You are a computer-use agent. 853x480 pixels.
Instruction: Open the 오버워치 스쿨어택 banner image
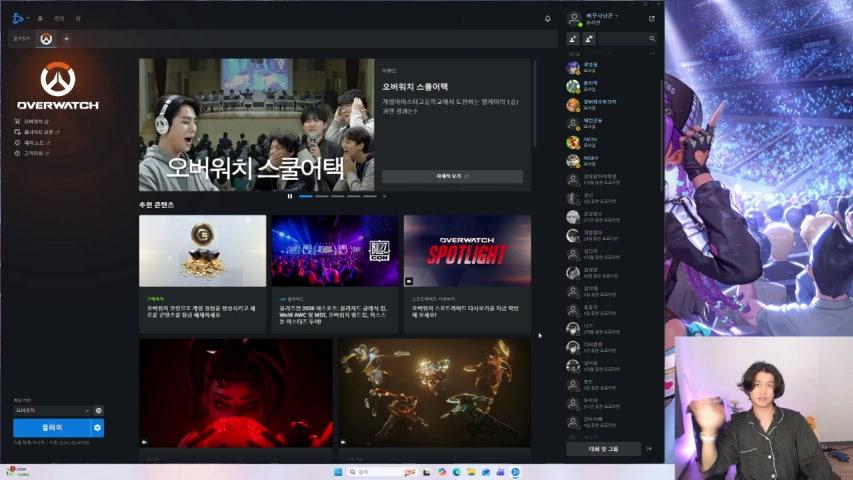coord(256,125)
